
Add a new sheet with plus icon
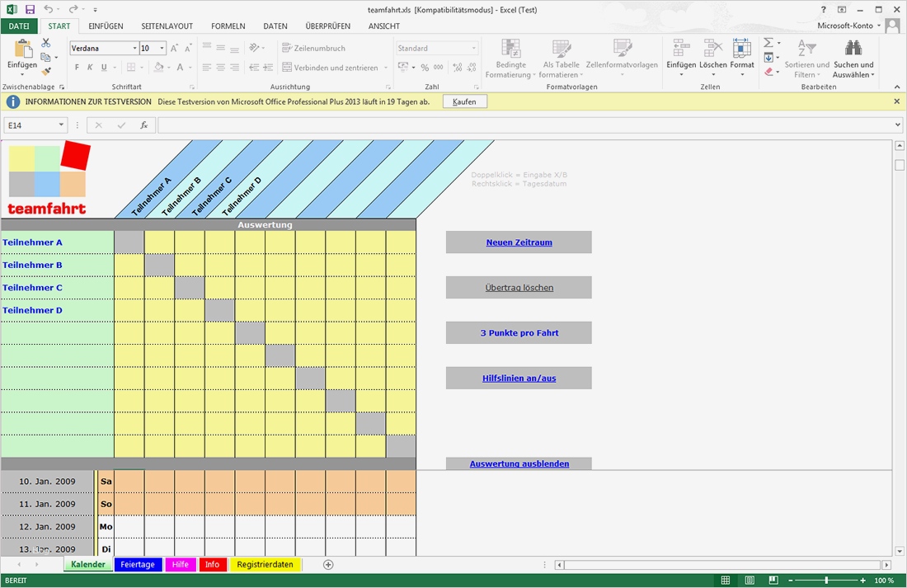coord(328,565)
